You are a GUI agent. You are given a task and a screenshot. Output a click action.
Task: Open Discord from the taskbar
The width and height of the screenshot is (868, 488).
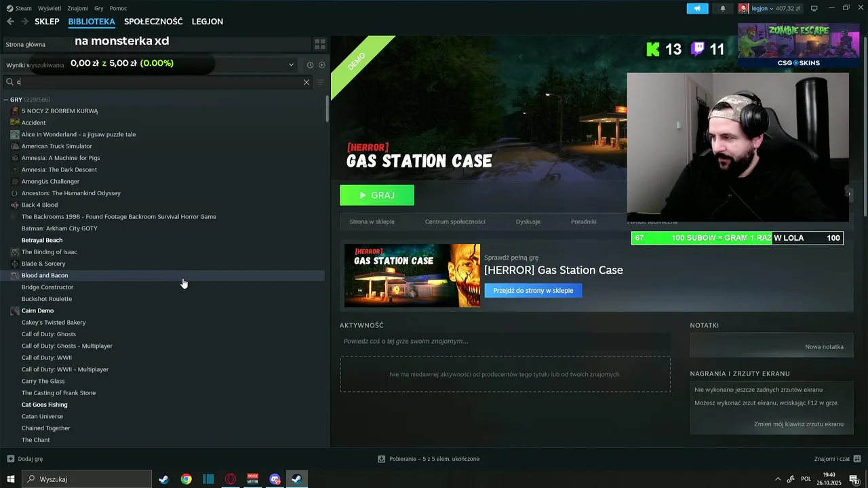pyautogui.click(x=275, y=479)
